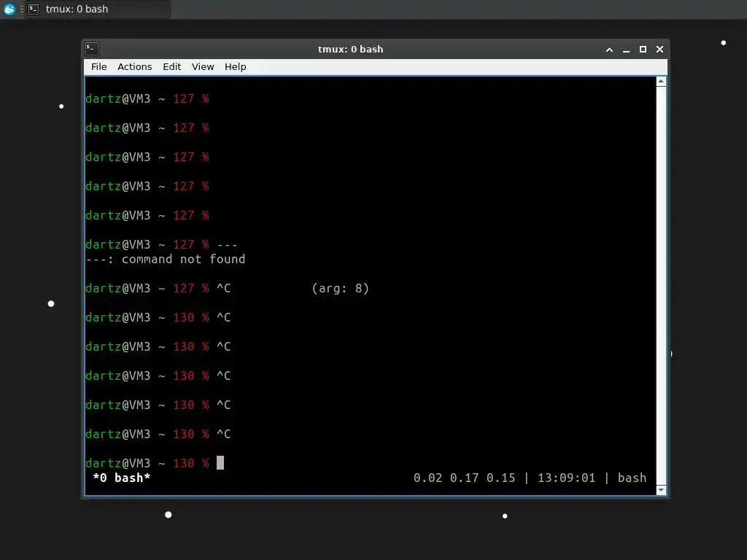
Task: Select the tmux: 0 bash taskbar entry
Action: 98,9
